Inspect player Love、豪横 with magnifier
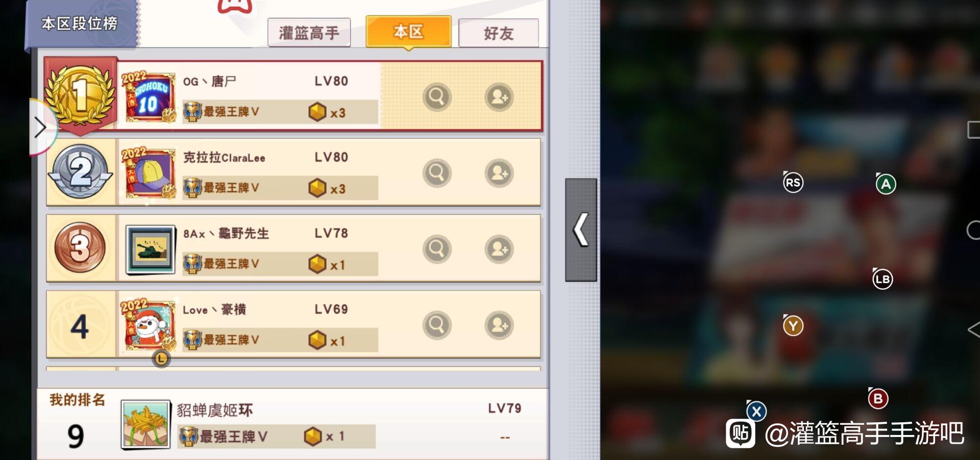The width and height of the screenshot is (980, 460). (x=437, y=325)
